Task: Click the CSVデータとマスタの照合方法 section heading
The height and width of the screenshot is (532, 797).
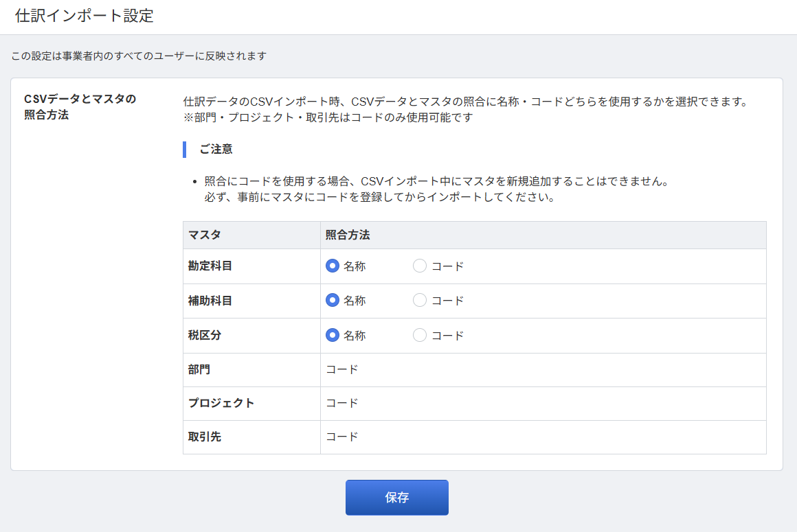Action: (80, 107)
